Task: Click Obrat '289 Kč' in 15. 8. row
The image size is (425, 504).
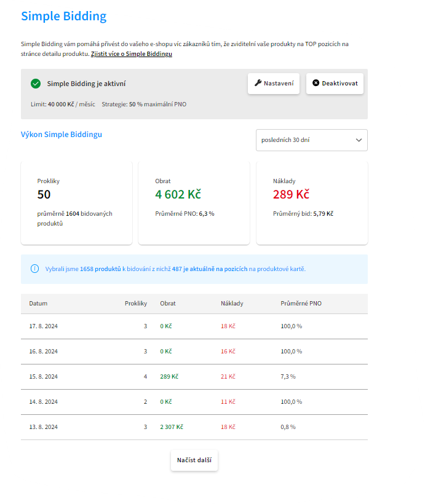Action: click(169, 377)
